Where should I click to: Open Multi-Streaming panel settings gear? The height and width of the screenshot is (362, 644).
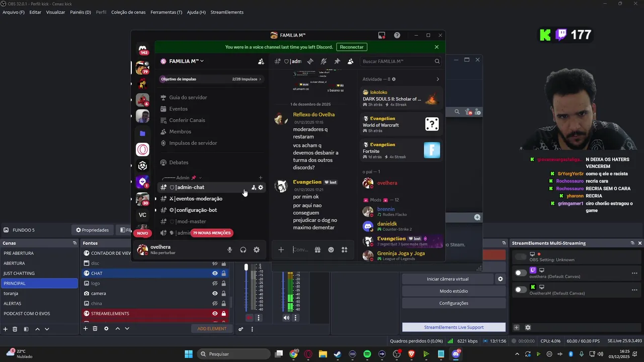click(x=528, y=328)
